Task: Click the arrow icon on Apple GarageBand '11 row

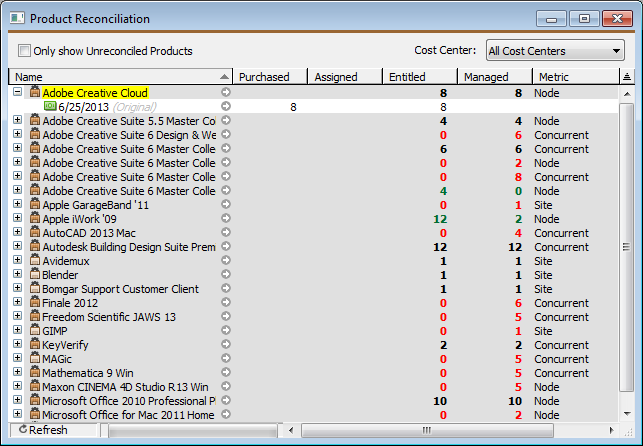Action: (x=226, y=204)
